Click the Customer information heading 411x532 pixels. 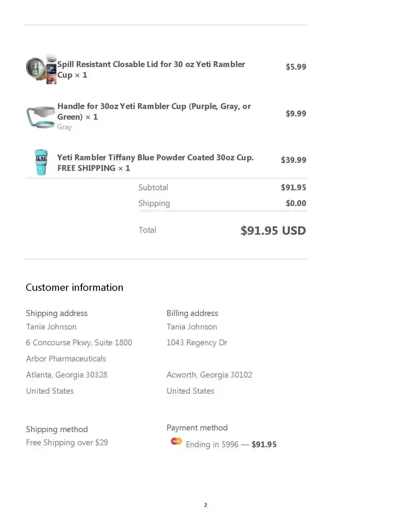74,288
